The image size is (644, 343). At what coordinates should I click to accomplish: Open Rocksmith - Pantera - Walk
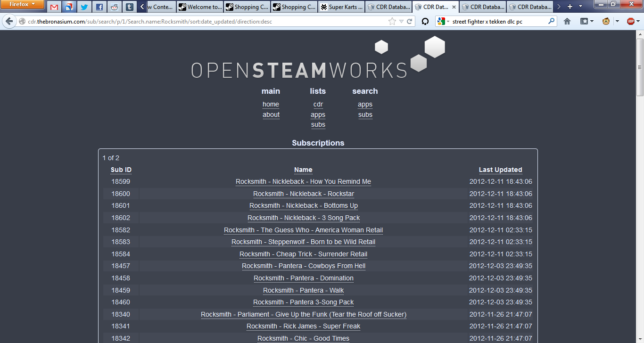point(303,291)
